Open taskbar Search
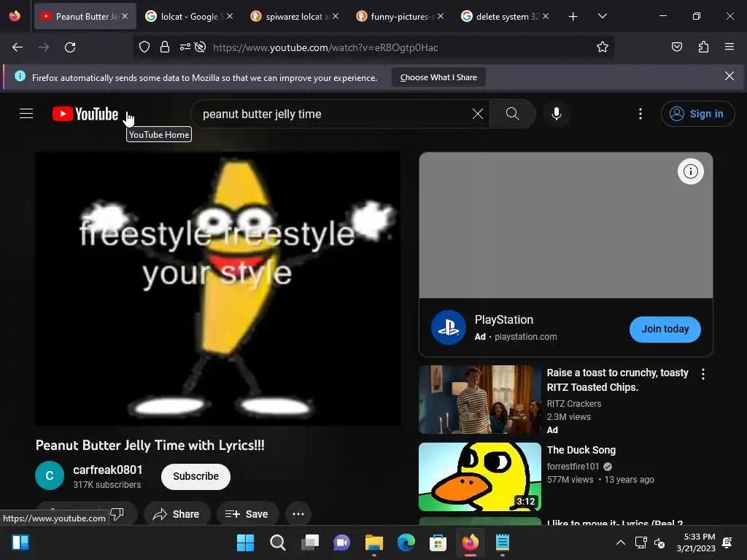 point(278,542)
